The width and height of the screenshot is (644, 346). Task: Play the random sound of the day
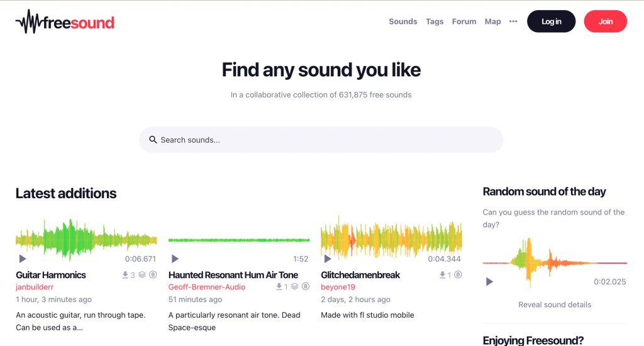pos(489,282)
